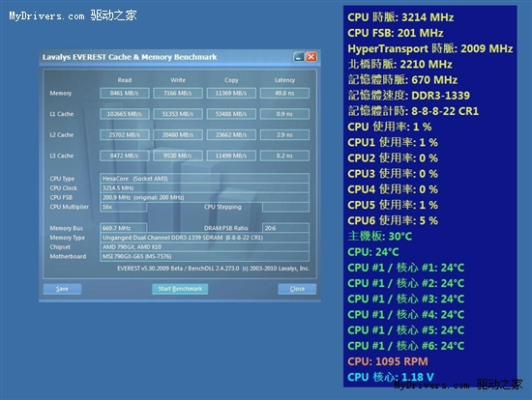This screenshot has width=532, height=400.
Task: Select L3 Cache Read value 8472 MB/s
Action: pos(125,156)
